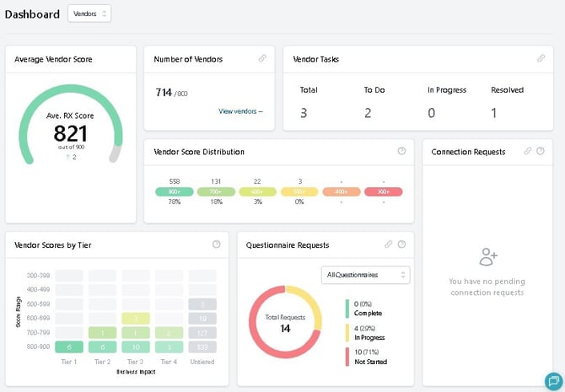This screenshot has width=565, height=392.
Task: Select the To Do tasks count
Action: (x=368, y=113)
